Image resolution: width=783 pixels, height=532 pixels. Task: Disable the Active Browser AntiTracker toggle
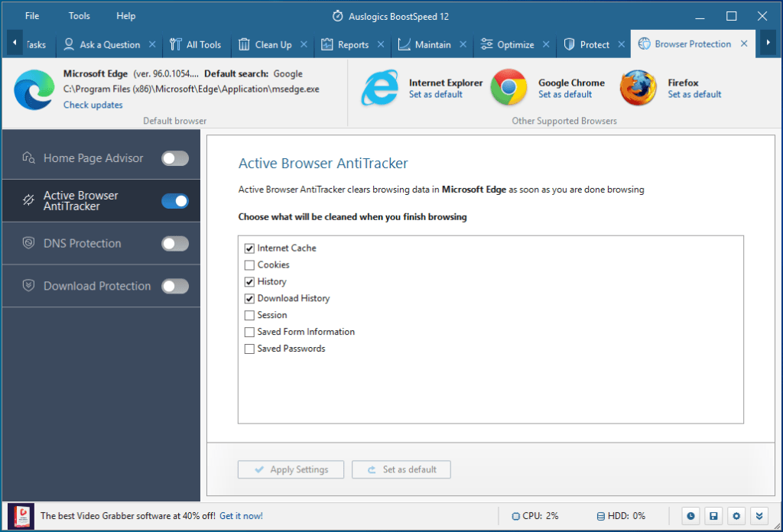[x=174, y=200]
